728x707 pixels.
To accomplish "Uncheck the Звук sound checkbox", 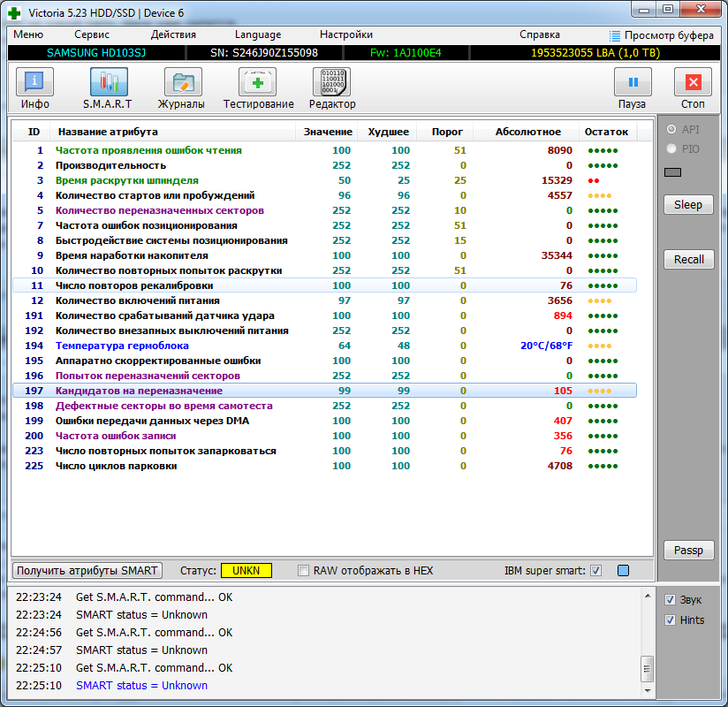I will [670, 600].
